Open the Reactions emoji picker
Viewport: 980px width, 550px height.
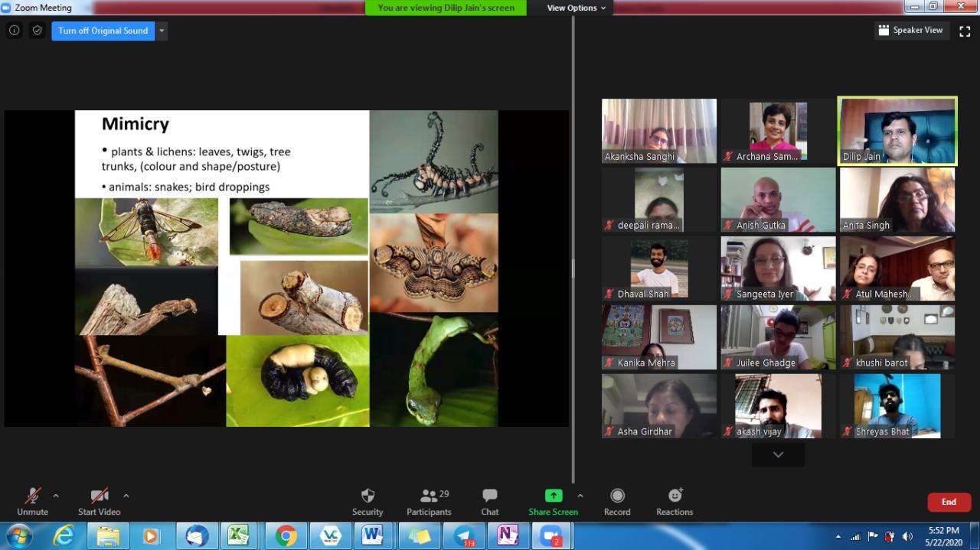click(x=675, y=501)
